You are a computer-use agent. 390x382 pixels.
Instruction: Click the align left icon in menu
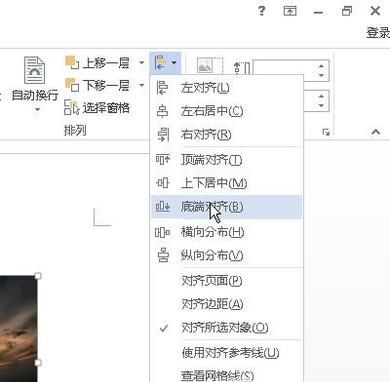162,88
